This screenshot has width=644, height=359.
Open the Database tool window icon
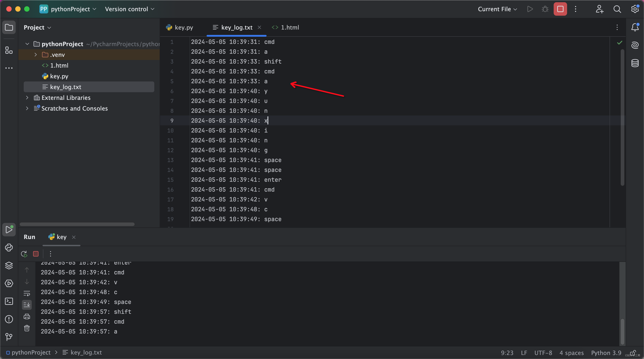pos(635,63)
